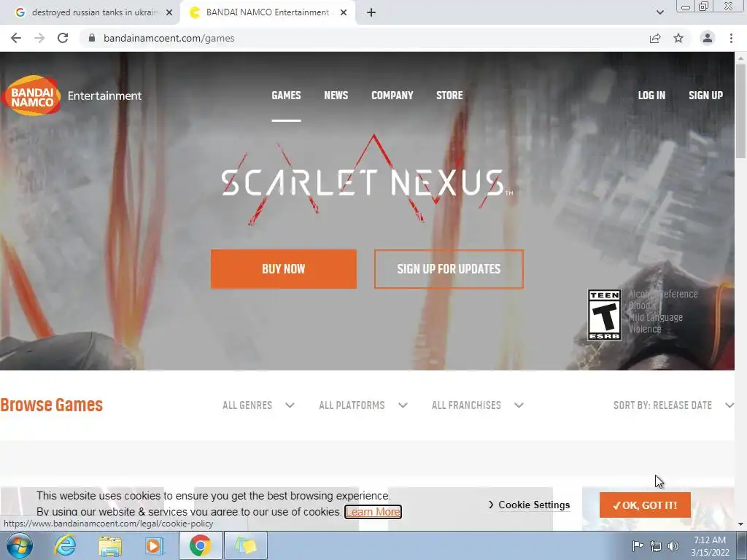This screenshot has height=560, width=747.
Task: Open COMPANY in site navigation
Action: (392, 96)
